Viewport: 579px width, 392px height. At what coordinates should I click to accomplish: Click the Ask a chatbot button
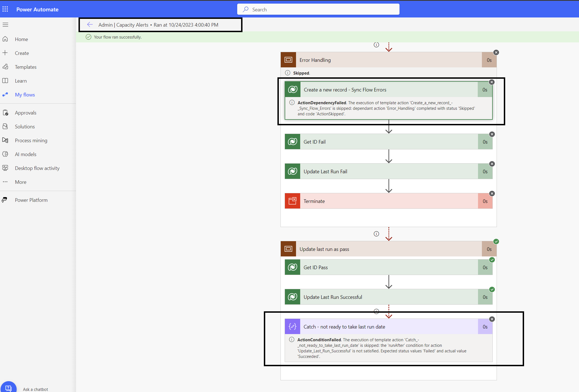[9, 387]
